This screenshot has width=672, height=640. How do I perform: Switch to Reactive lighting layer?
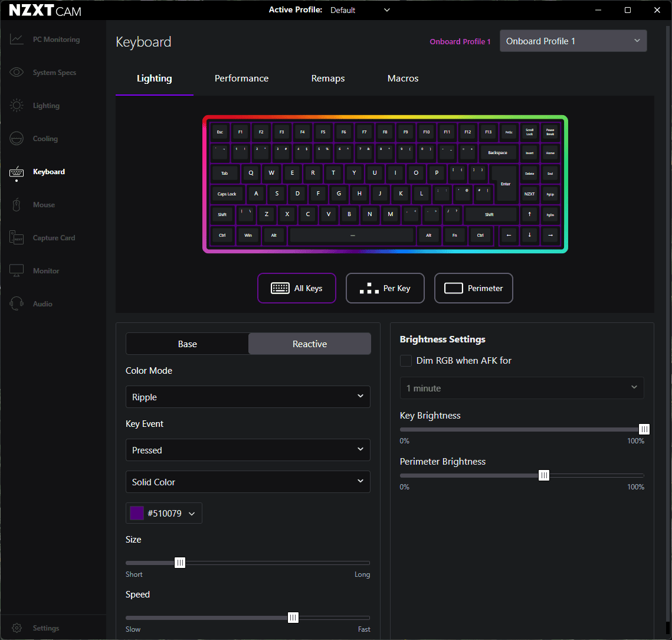click(309, 344)
